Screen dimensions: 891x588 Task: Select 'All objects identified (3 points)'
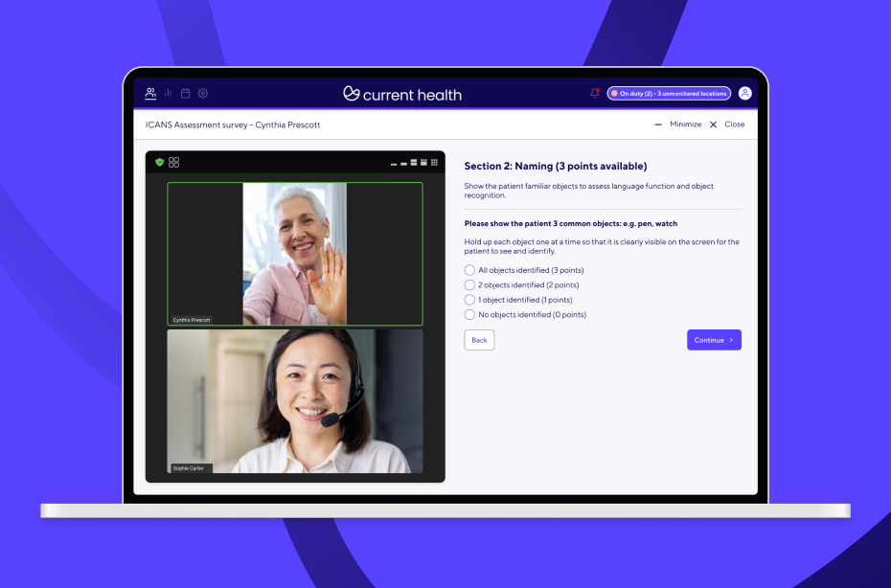(469, 270)
